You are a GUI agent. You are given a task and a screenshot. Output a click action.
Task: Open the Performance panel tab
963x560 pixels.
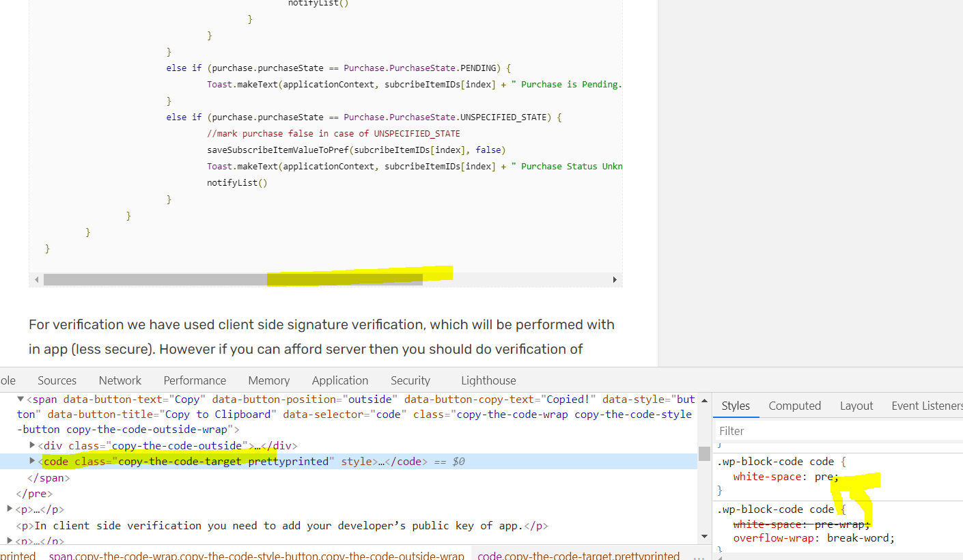(x=195, y=380)
